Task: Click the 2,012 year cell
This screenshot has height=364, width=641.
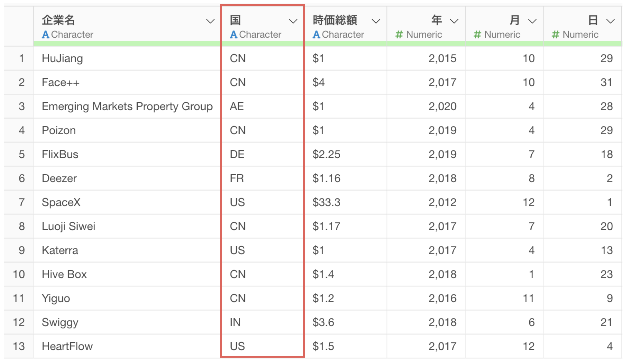Action: [426, 202]
